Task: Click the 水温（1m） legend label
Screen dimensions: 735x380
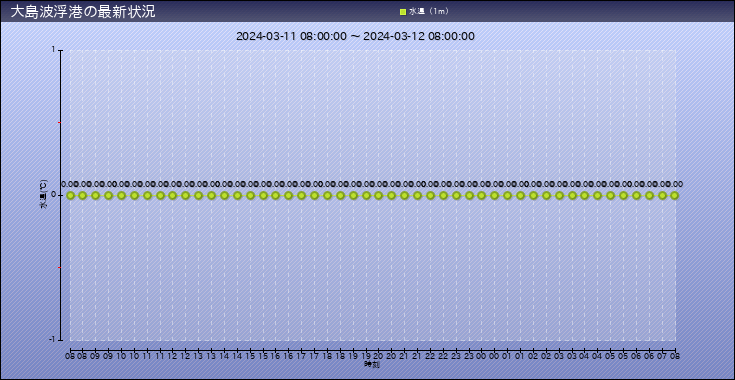Action: [428, 12]
